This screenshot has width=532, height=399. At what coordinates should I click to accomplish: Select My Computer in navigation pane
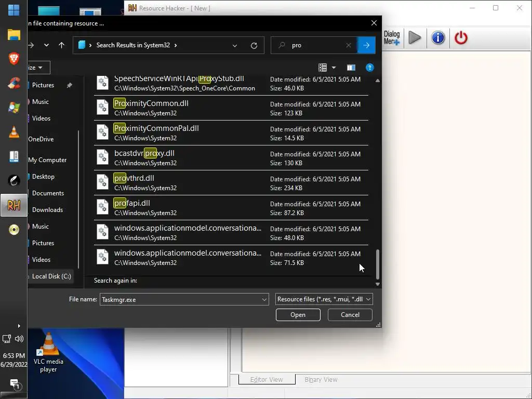(47, 160)
